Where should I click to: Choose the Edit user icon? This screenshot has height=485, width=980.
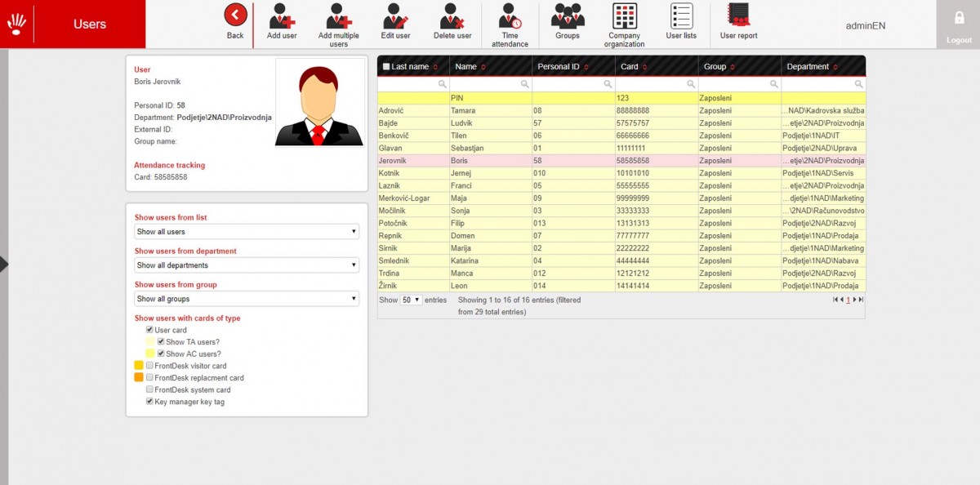395,16
